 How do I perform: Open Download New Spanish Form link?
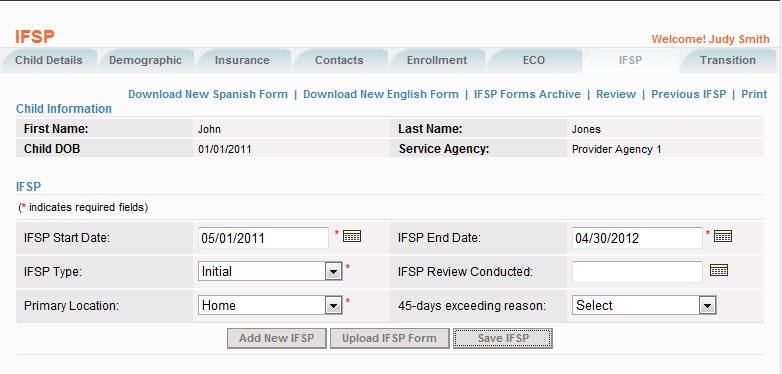tap(208, 94)
